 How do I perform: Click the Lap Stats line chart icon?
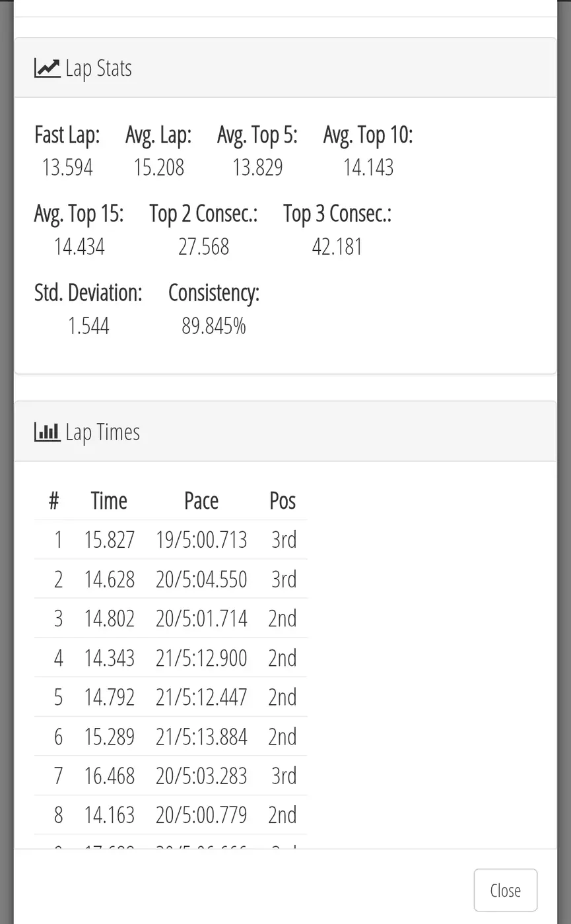pyautogui.click(x=47, y=68)
